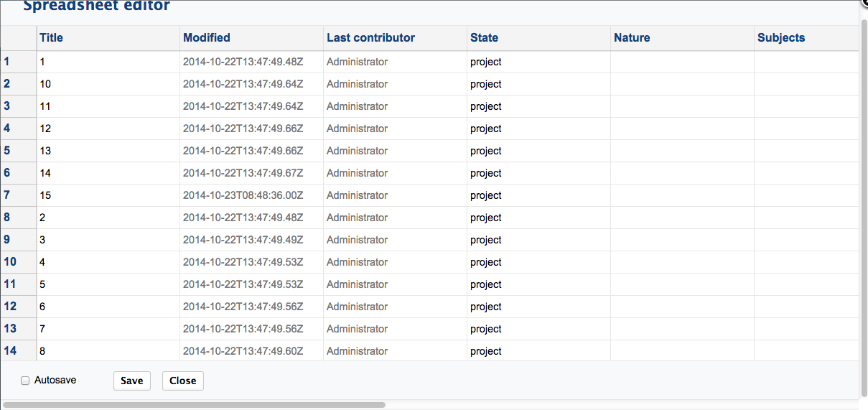Click the horizontal scrollbar thumb at bottom
Image resolution: width=868 pixels, height=410 pixels.
[194, 405]
